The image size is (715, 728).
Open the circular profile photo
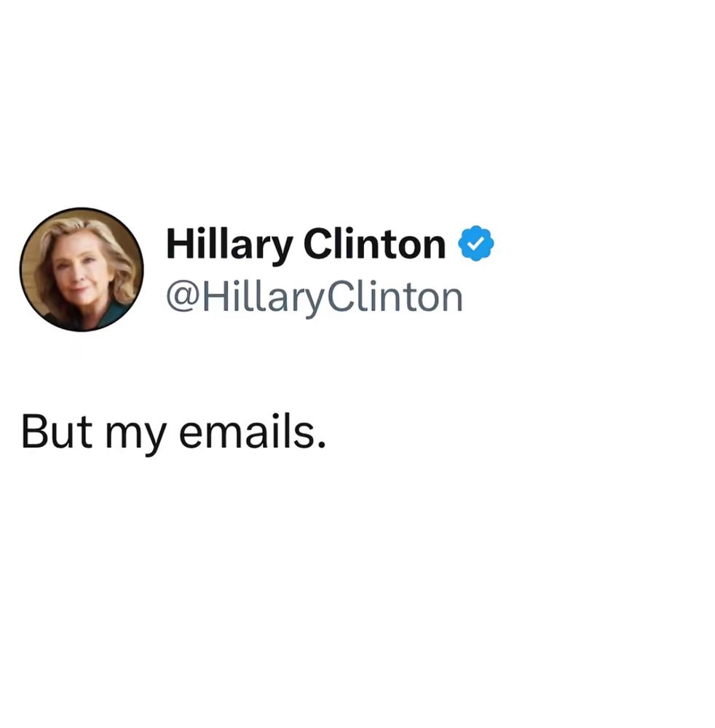click(82, 269)
